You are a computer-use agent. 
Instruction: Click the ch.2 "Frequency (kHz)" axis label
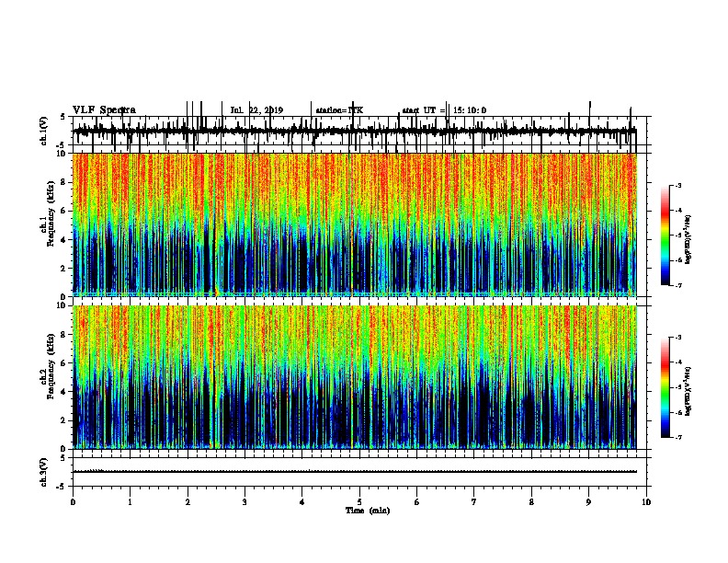point(51,366)
